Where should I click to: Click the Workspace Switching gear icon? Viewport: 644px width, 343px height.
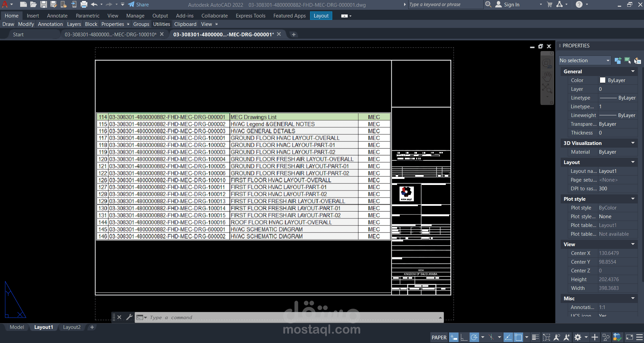(x=578, y=337)
